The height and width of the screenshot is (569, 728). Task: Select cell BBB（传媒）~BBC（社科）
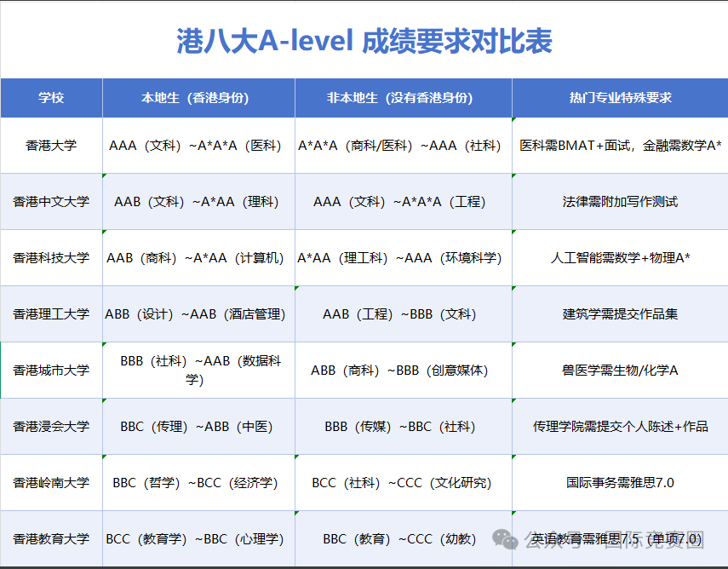click(x=404, y=427)
